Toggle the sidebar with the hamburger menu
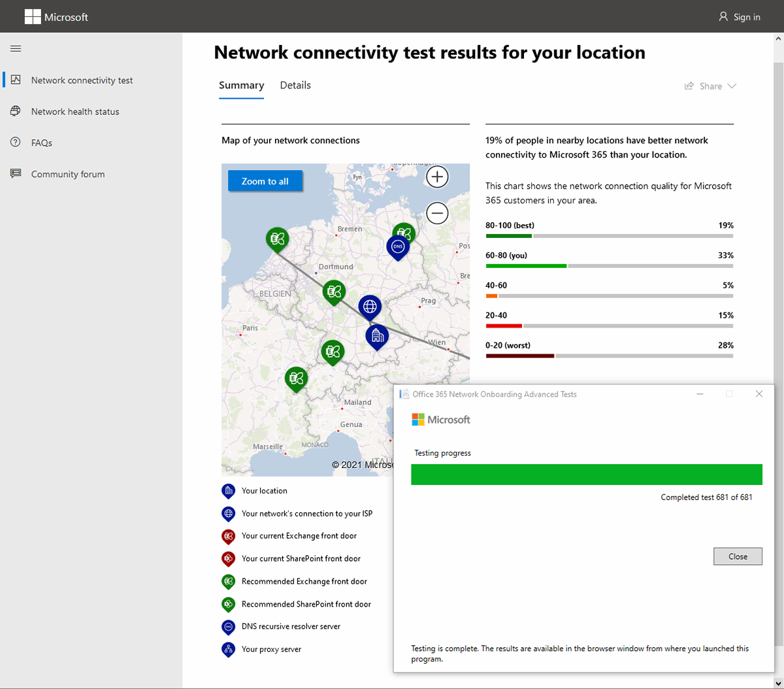 pyautogui.click(x=15, y=48)
